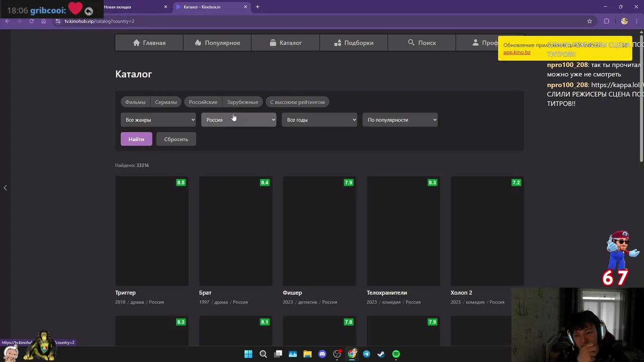Viewport: 644px width, 362px height.
Task: Open the app.kino.bz link in notification
Action: tap(517, 52)
